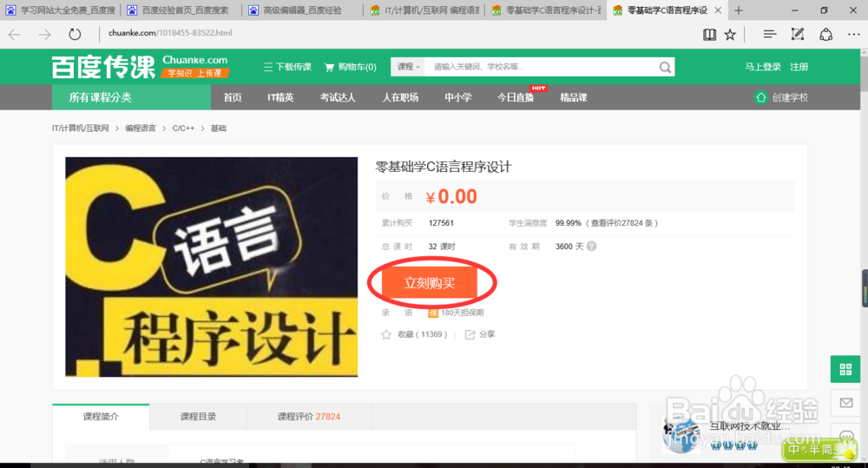The height and width of the screenshot is (468, 868).
Task: Switch to 高级编辑器_百度经验 browser tab
Action: point(303,10)
